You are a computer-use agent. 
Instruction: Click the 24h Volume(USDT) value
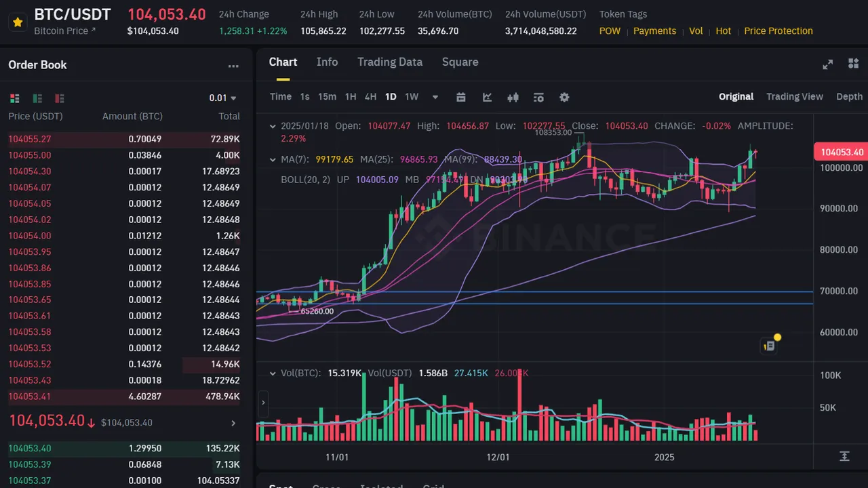point(541,31)
